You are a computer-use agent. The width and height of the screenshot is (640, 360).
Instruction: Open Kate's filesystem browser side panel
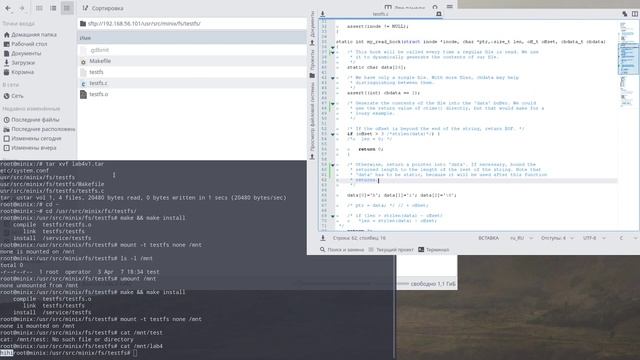(312, 120)
